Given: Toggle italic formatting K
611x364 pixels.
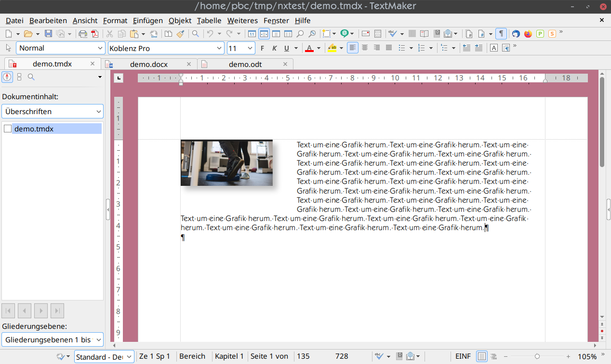Looking at the screenshot, I should (x=275, y=48).
